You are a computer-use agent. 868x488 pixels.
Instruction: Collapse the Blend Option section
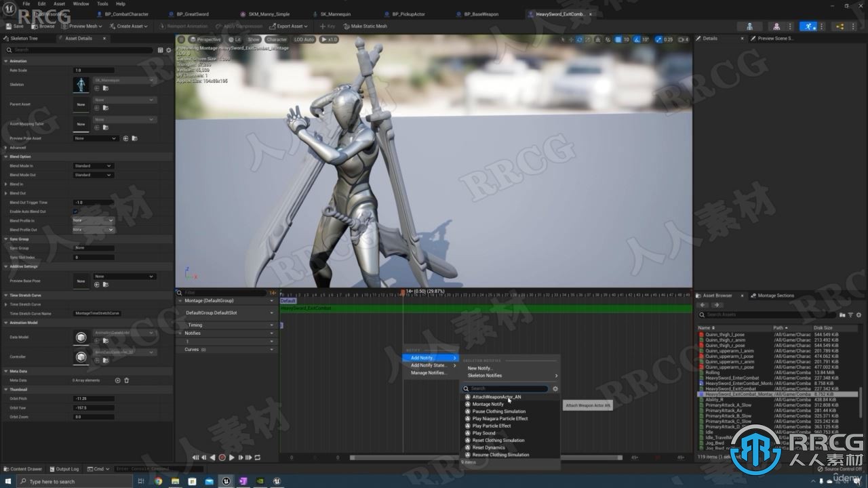[x=6, y=157]
